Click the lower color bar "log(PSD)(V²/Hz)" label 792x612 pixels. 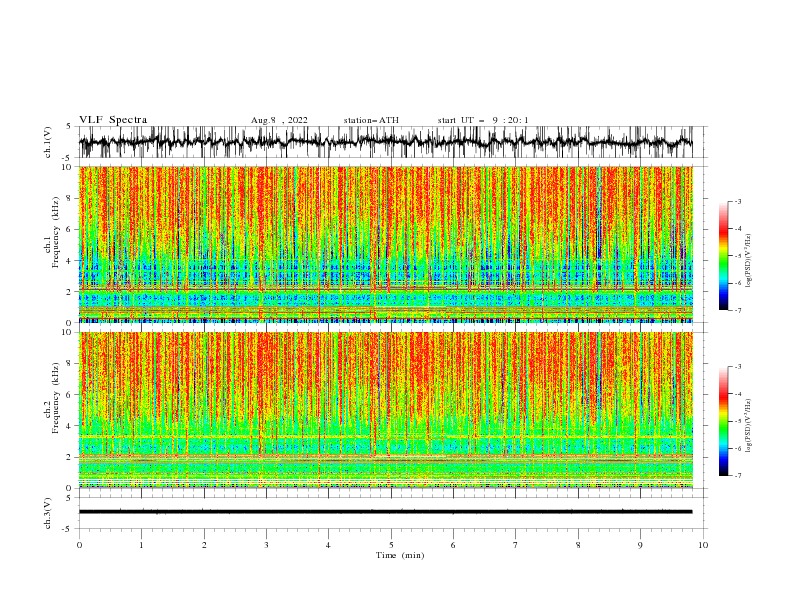[x=748, y=425]
